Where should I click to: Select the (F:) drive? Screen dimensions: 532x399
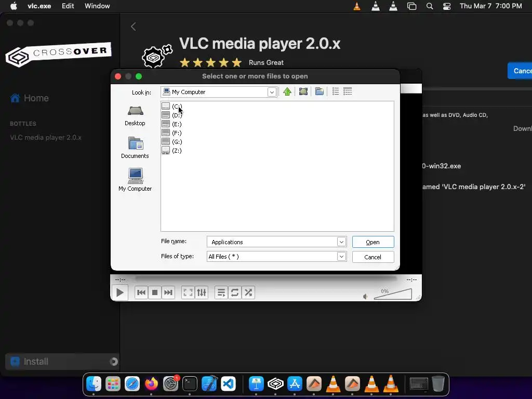(x=171, y=132)
